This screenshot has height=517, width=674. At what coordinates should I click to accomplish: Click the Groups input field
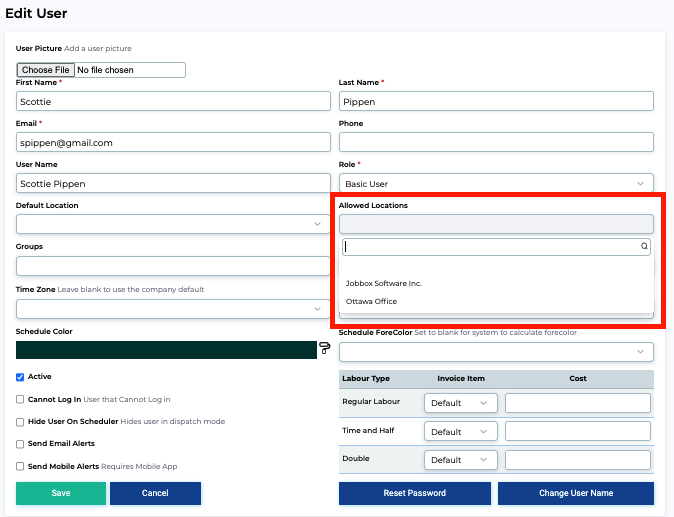[173, 266]
